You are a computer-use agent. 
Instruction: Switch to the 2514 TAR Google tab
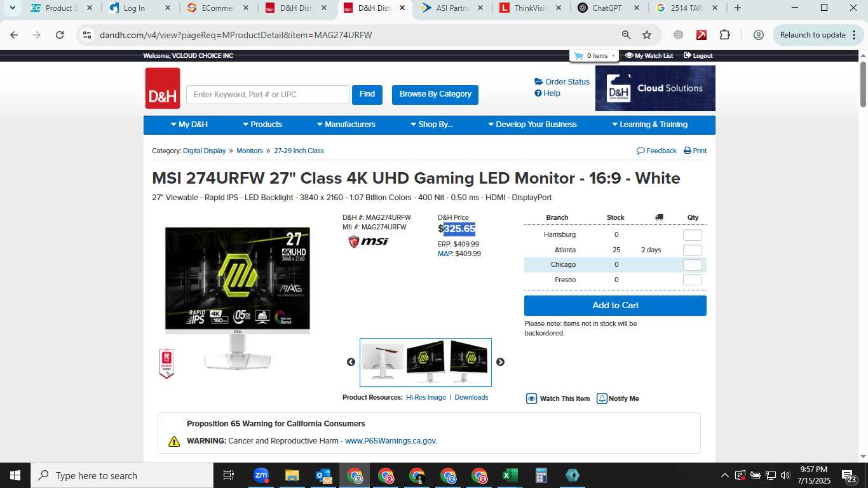click(686, 8)
